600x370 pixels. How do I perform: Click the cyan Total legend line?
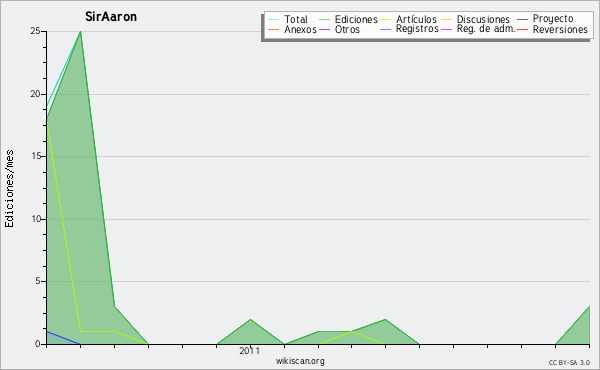tap(274, 20)
